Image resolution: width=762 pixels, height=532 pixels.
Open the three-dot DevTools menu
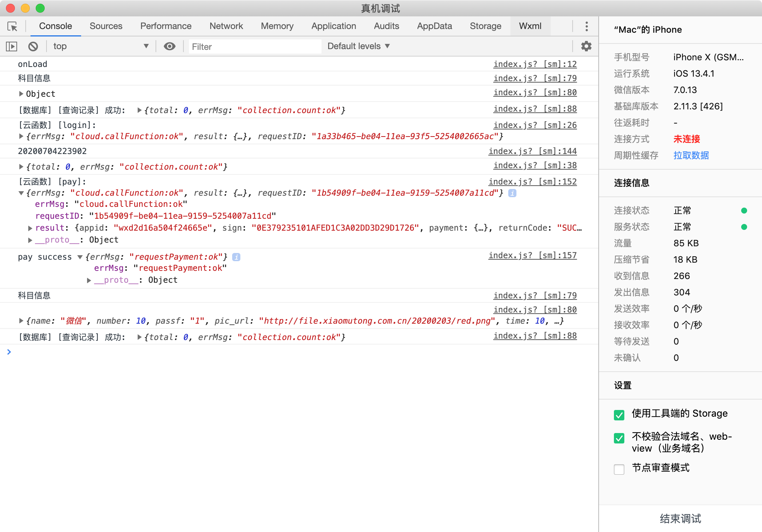586,26
